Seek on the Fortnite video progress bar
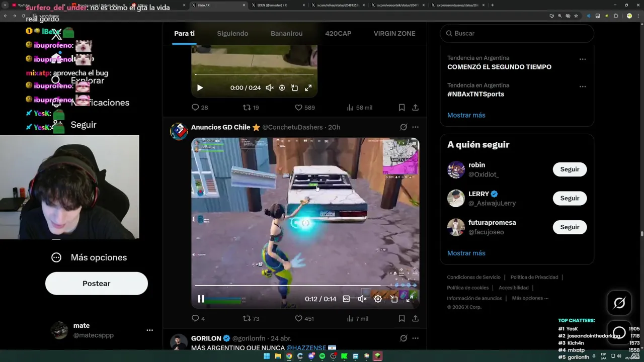The height and width of the screenshot is (362, 644). click(x=305, y=286)
